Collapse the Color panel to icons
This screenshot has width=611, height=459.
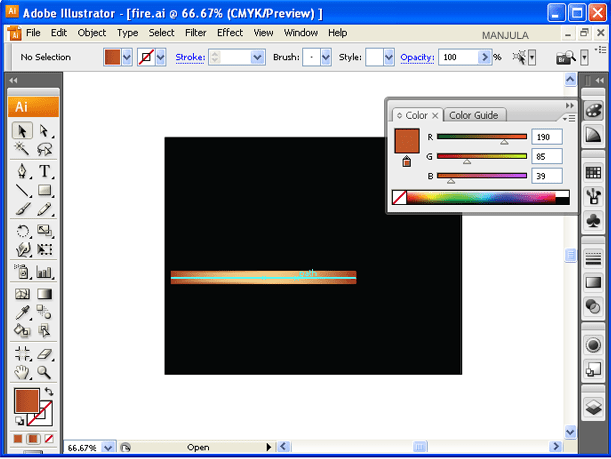pyautogui.click(x=569, y=105)
